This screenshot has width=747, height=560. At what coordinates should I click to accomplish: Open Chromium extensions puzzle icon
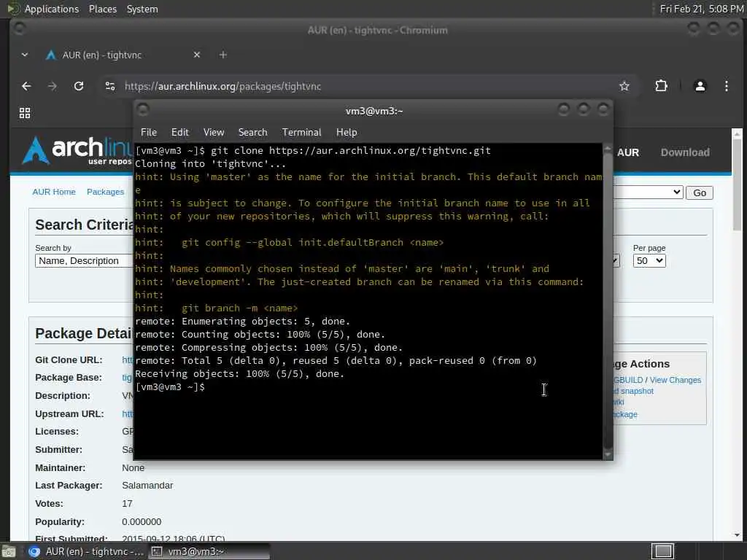[661, 86]
